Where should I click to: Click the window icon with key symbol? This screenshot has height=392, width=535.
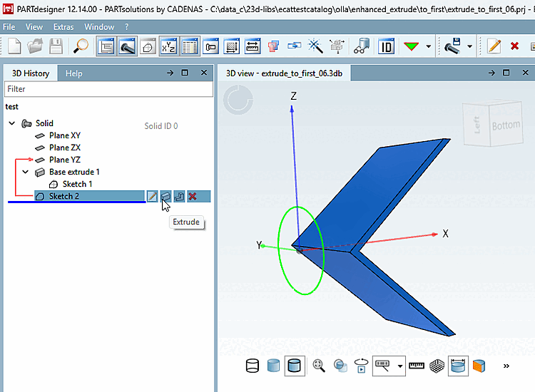click(211, 46)
